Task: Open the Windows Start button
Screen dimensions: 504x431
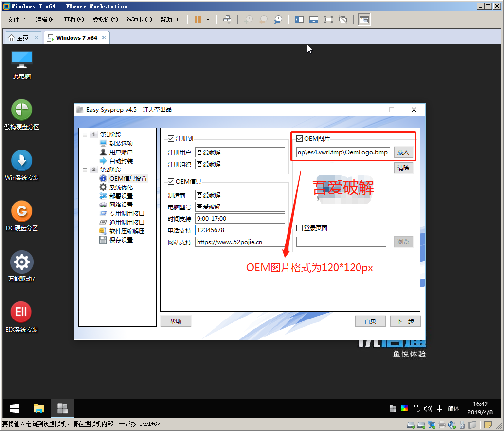Action: (x=15, y=409)
